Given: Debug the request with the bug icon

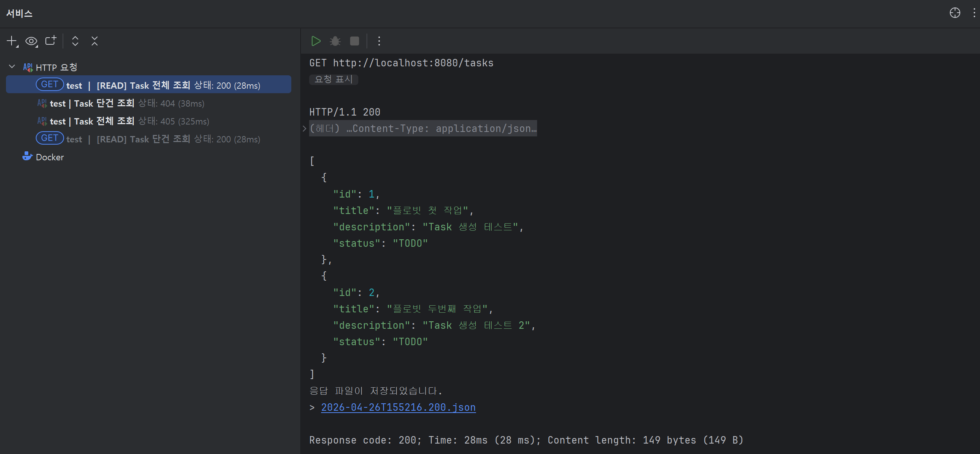Looking at the screenshot, I should point(335,41).
